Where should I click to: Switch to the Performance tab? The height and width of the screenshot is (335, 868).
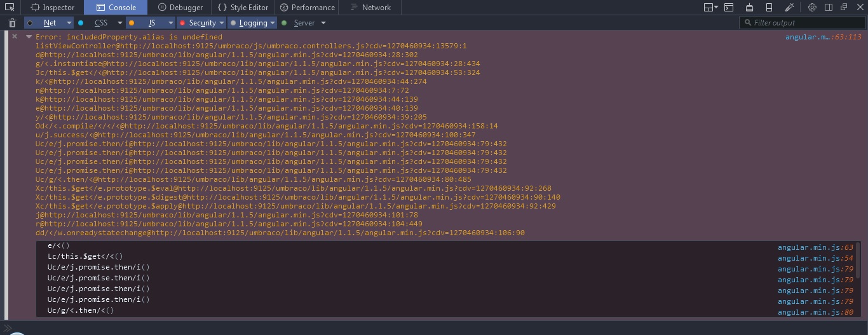pos(307,8)
